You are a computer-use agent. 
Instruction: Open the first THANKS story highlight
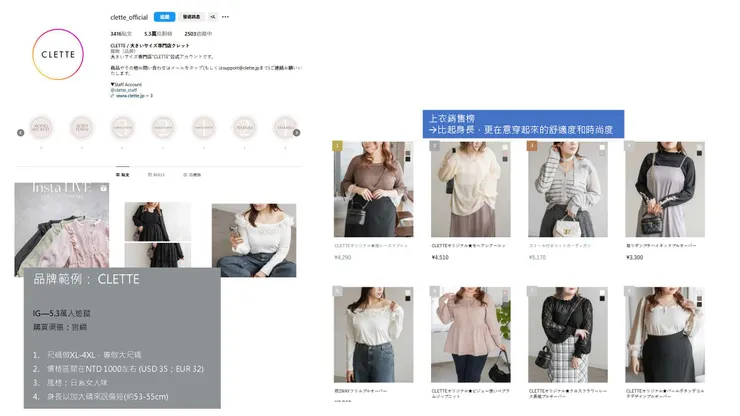[x=244, y=127]
